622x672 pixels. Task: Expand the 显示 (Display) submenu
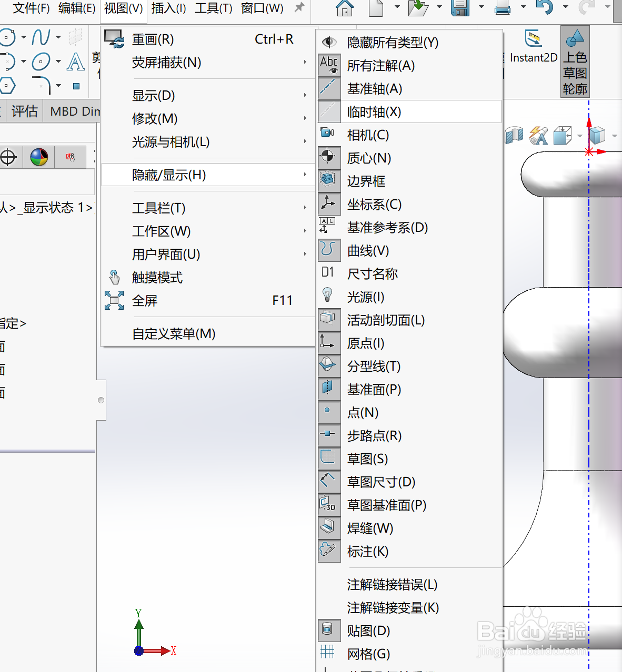click(154, 95)
